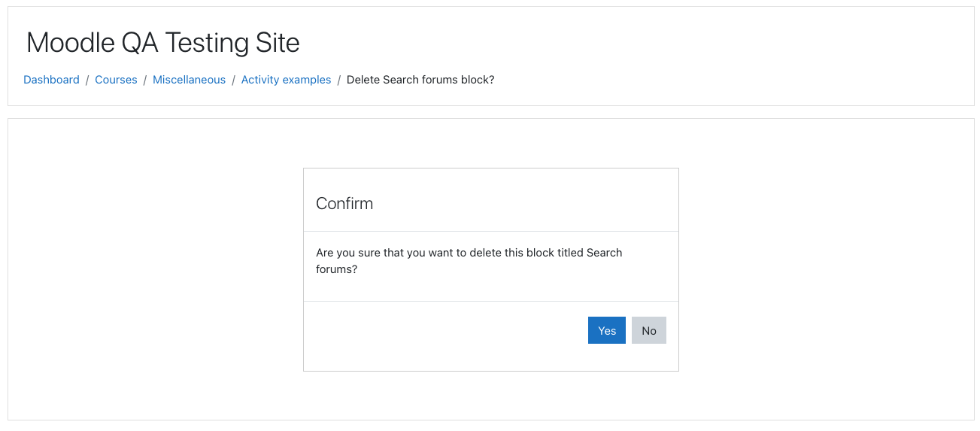Click the slash separator after Activity examples
Screen dimensions: 980x431
(x=339, y=80)
